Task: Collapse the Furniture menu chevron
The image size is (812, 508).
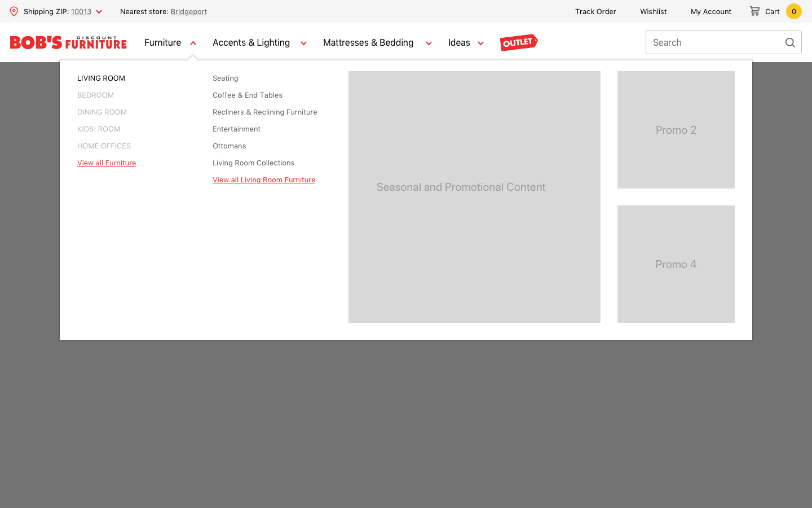Action: [x=193, y=43]
